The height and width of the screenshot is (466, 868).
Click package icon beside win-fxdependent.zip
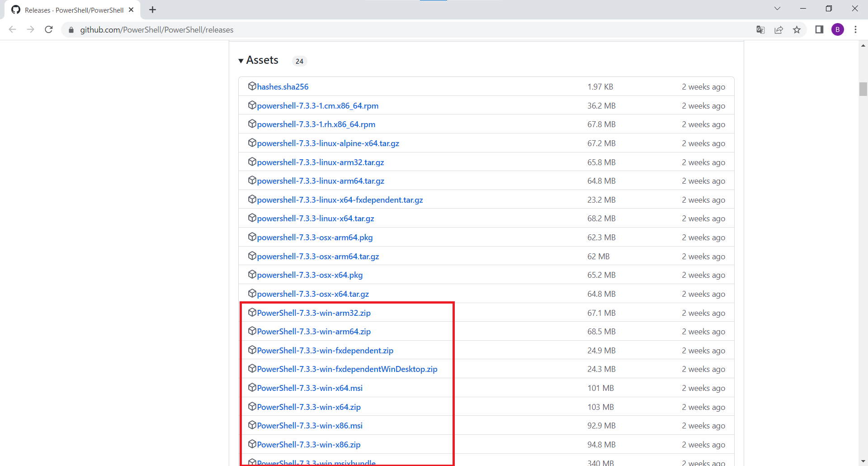click(x=252, y=350)
